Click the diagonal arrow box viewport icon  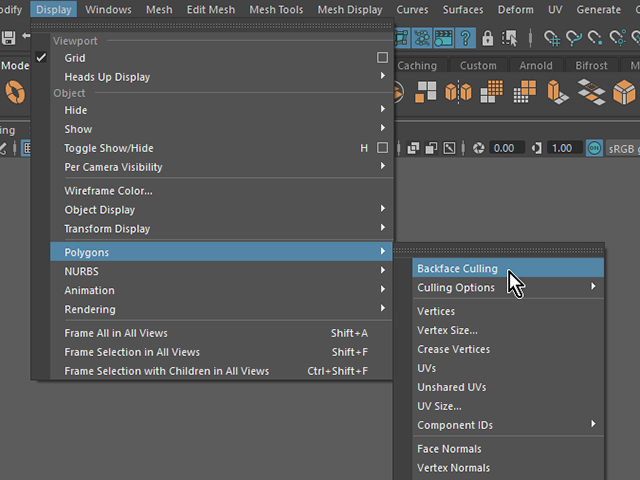tap(449, 148)
